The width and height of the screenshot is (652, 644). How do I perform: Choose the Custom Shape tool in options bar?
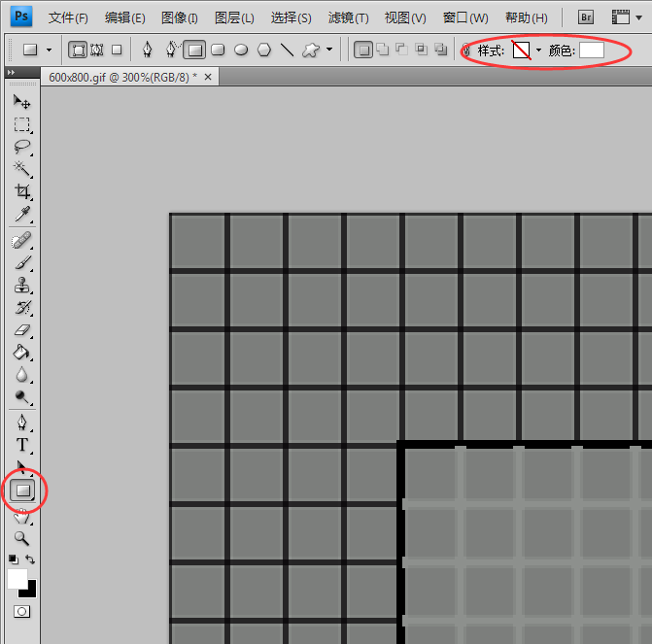(x=311, y=51)
